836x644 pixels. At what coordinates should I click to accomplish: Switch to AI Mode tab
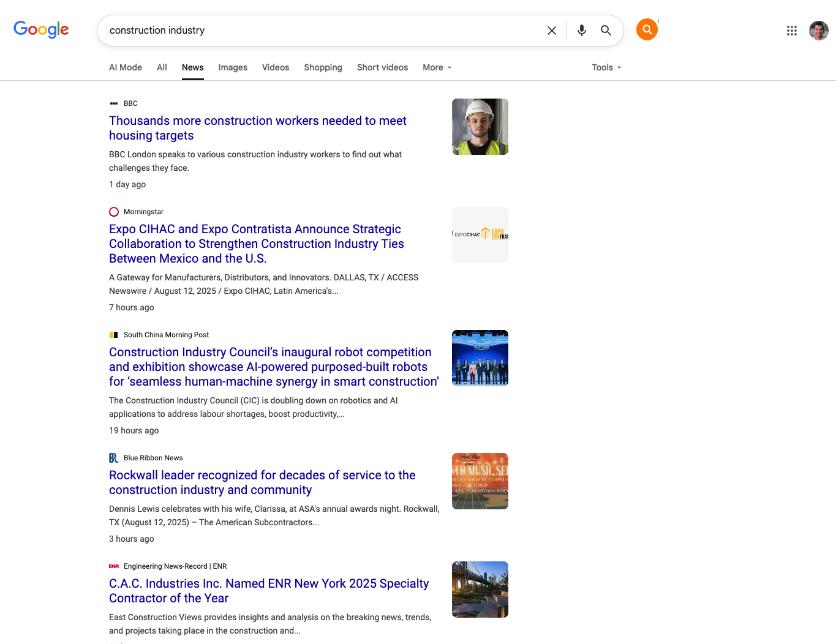point(126,67)
